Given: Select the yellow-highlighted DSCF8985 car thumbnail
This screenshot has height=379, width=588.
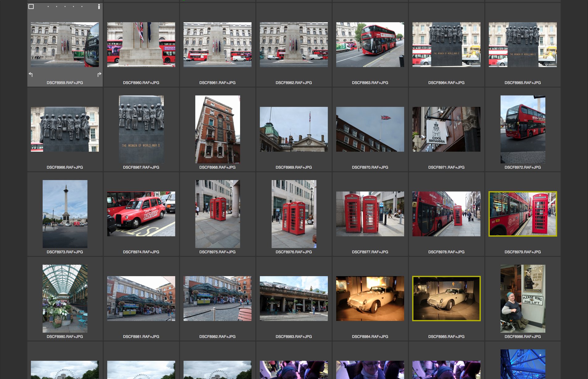Looking at the screenshot, I should [x=446, y=298].
